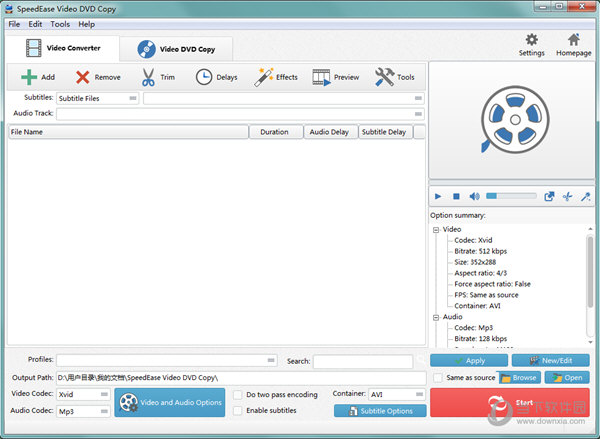
Task: Enable Same as source checkbox
Action: pos(438,378)
